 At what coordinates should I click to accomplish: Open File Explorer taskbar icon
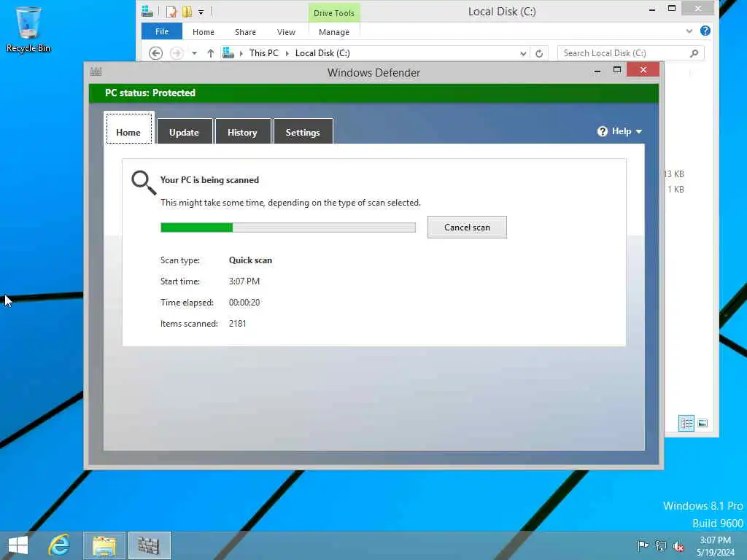(104, 545)
